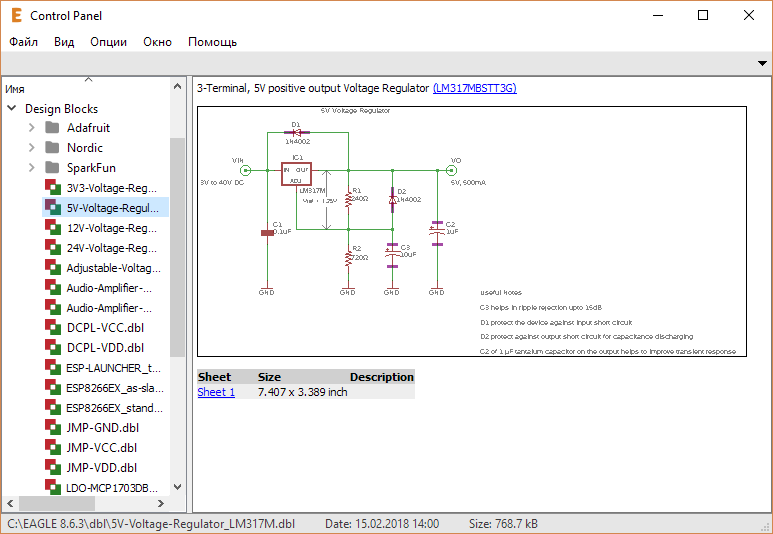This screenshot has width=773, height=534.
Task: Click the ESP8266EX_as-sla design block icon
Action: click(x=53, y=388)
